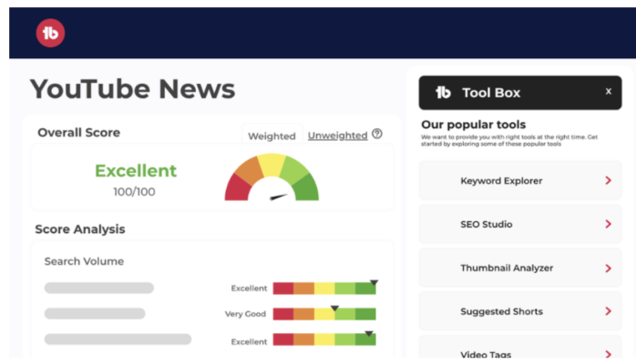Switch to the Weighted tab
Screen dimensions: 636x364
tap(272, 136)
